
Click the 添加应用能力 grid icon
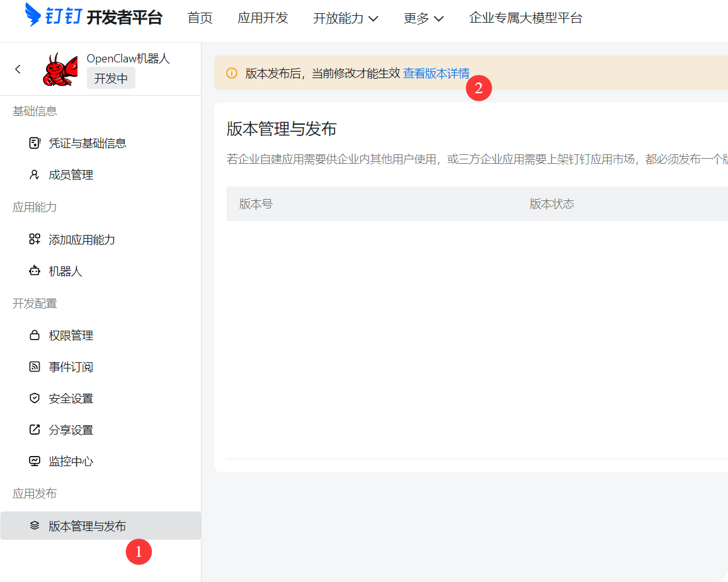click(x=35, y=239)
